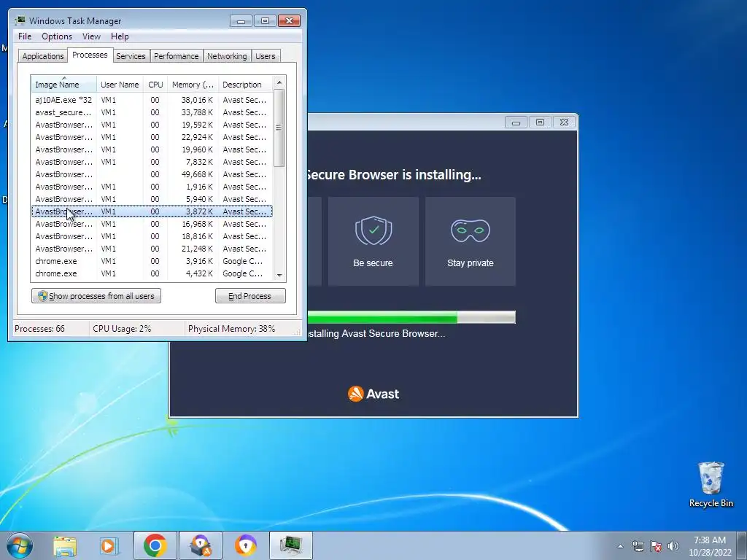Select the AvastBrowser row using 22,924 K
Viewport: 747px width, 560px height.
tap(152, 137)
